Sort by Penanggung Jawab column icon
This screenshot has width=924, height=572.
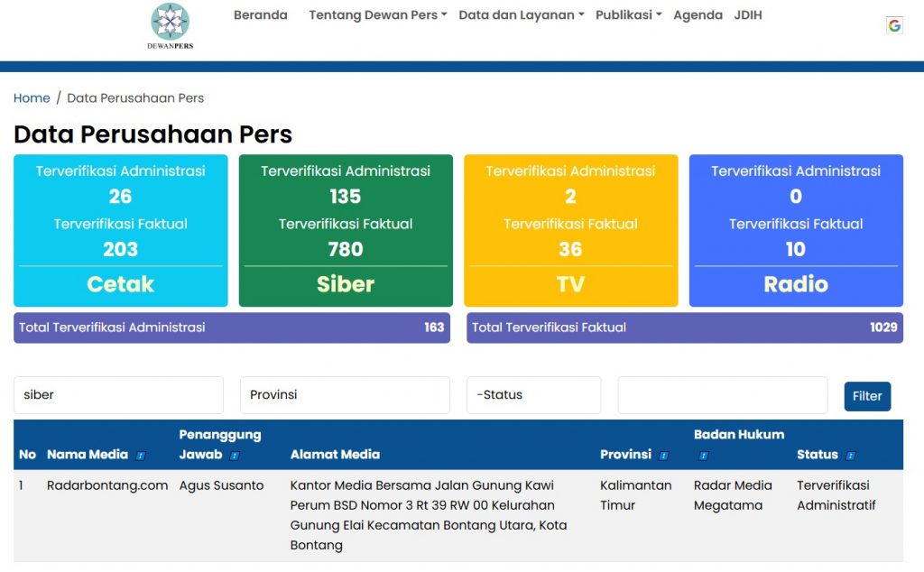click(235, 456)
